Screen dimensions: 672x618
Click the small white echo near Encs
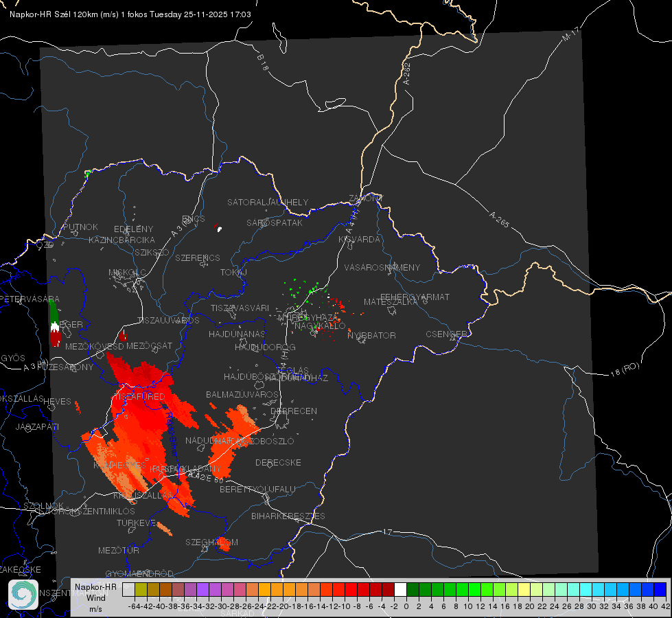220,229
